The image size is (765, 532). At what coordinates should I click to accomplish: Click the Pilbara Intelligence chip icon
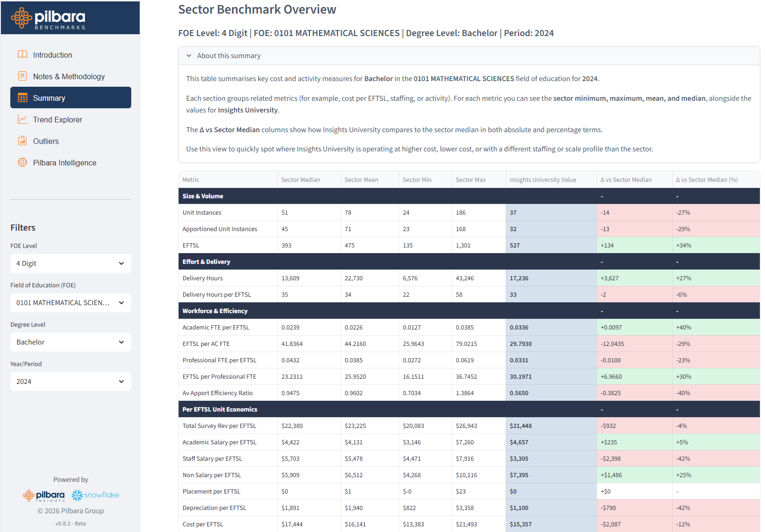[x=22, y=162]
